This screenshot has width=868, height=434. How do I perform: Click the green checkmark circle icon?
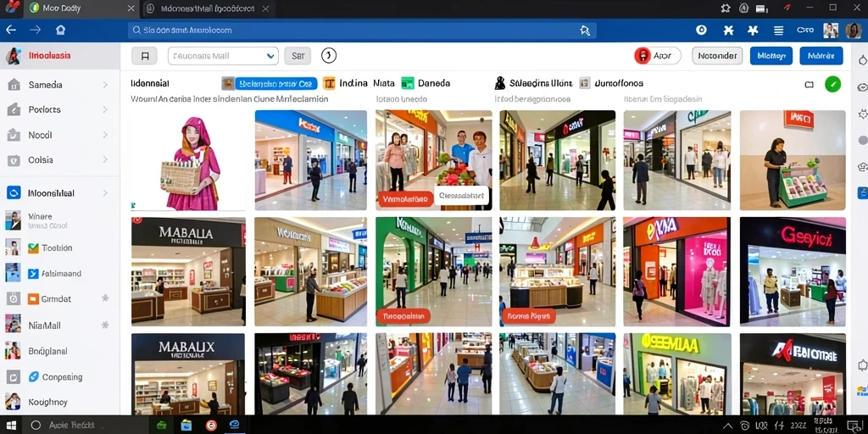[x=832, y=84]
